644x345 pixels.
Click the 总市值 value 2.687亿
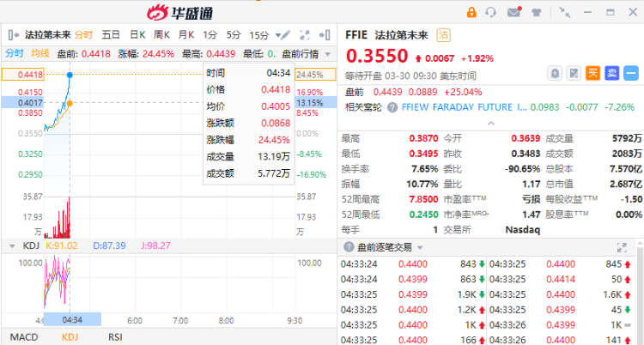click(x=625, y=184)
